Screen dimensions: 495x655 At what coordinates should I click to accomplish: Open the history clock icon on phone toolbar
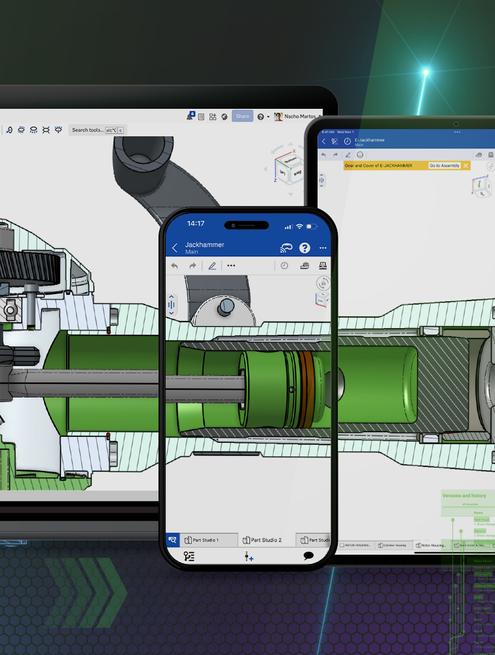pos(284,266)
